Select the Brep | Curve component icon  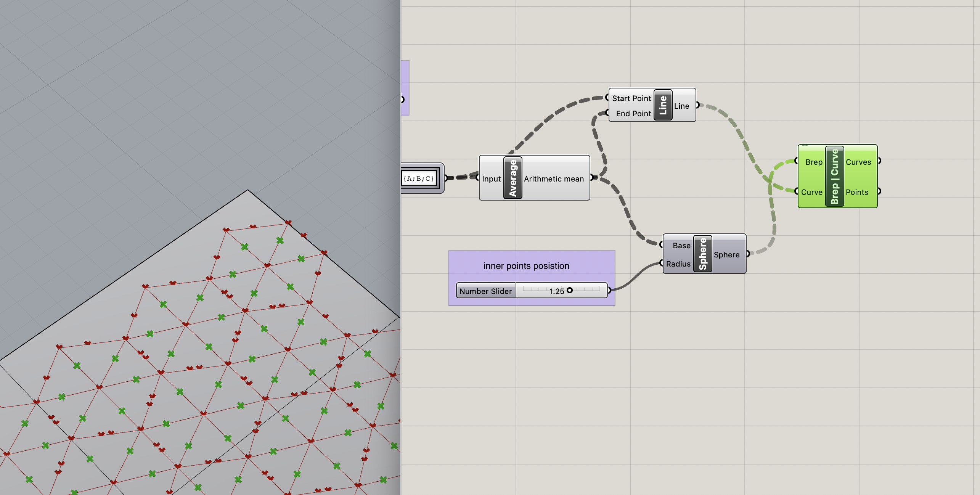pyautogui.click(x=834, y=177)
